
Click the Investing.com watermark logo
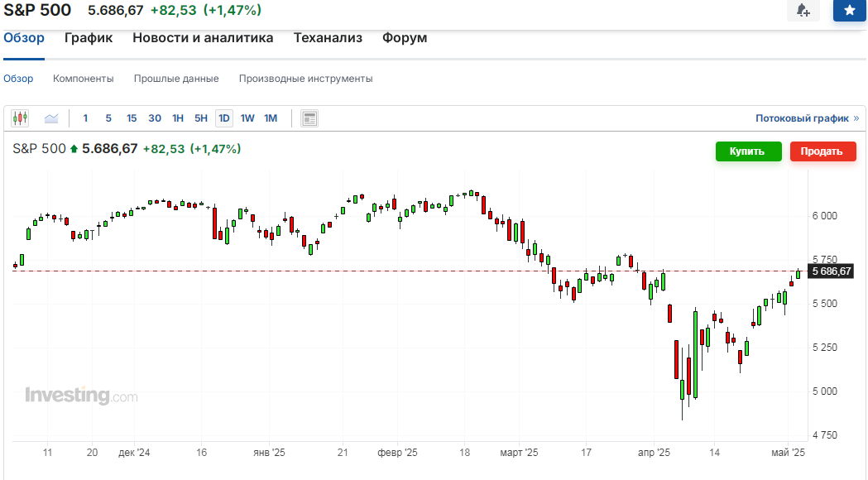(x=81, y=396)
